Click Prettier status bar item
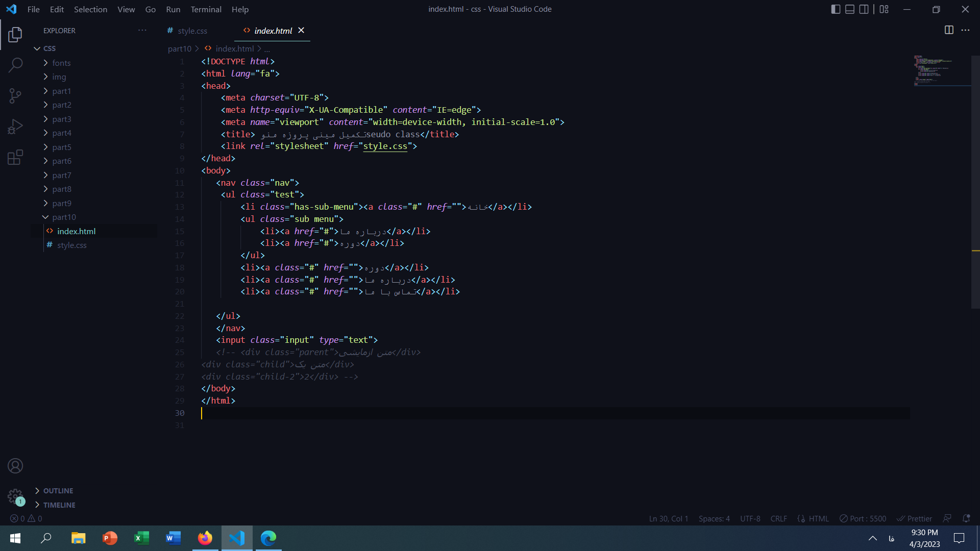This screenshot has width=980, height=551. 914,518
